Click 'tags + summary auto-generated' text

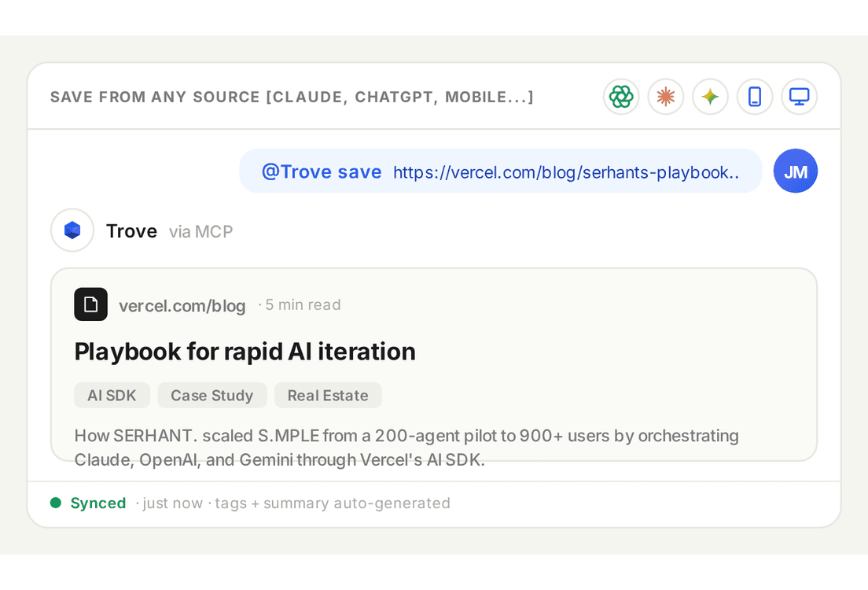click(x=332, y=503)
